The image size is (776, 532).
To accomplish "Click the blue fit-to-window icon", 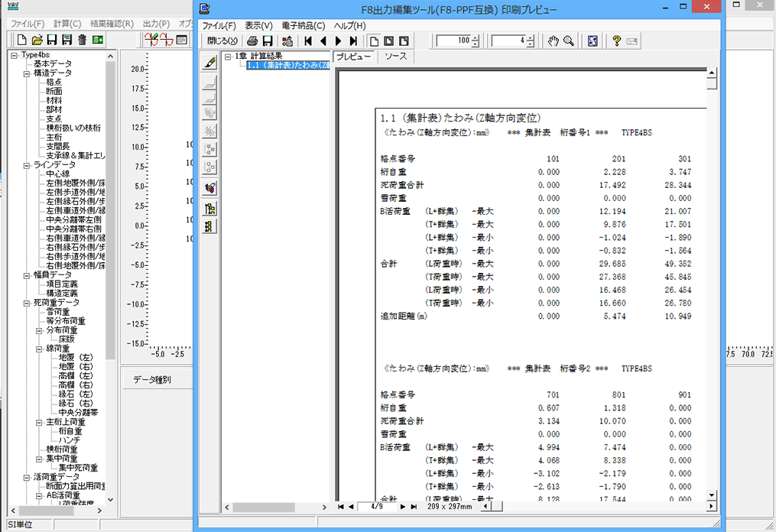I will pos(593,41).
